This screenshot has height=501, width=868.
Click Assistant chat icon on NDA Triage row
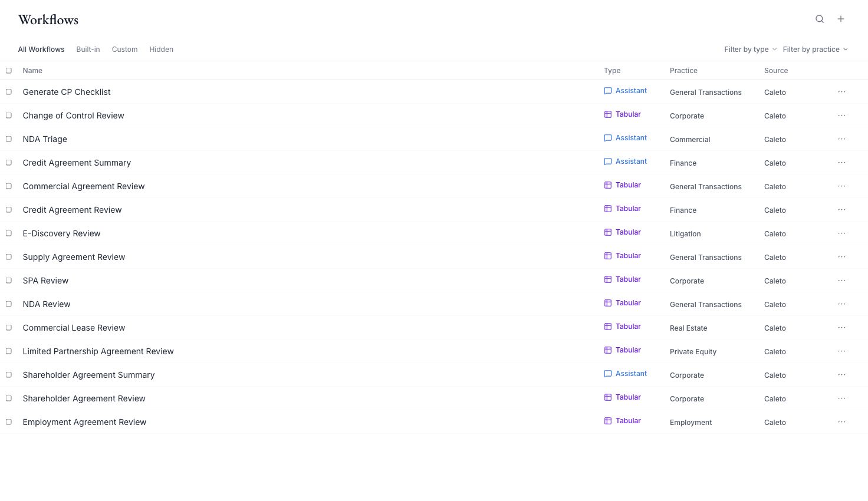[x=608, y=138]
